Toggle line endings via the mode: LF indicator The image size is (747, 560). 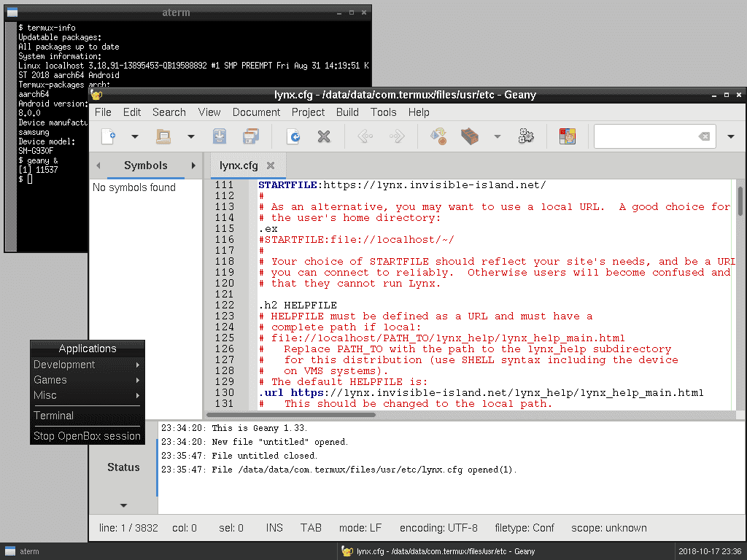[x=360, y=527]
